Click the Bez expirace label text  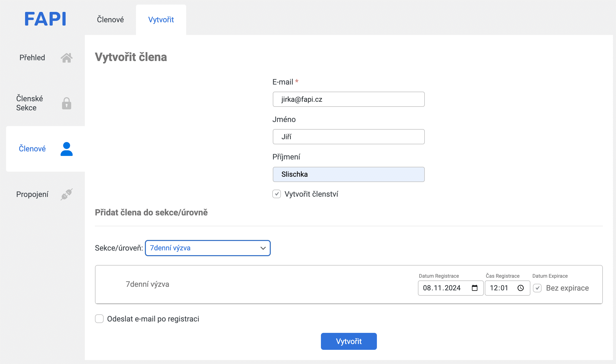tap(567, 288)
